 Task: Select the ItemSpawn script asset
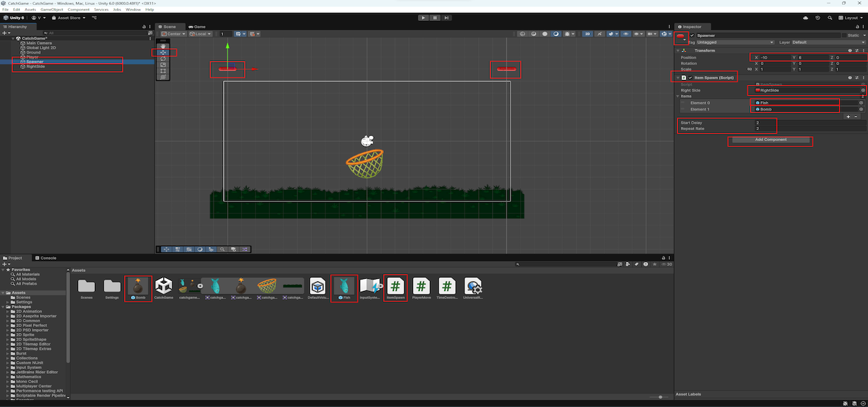[396, 289]
